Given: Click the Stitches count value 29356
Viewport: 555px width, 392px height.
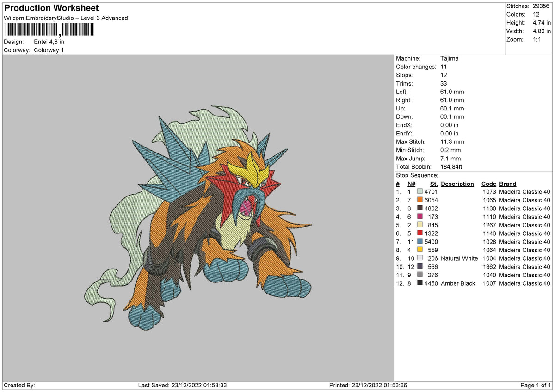Looking at the screenshot, I should coord(541,6).
